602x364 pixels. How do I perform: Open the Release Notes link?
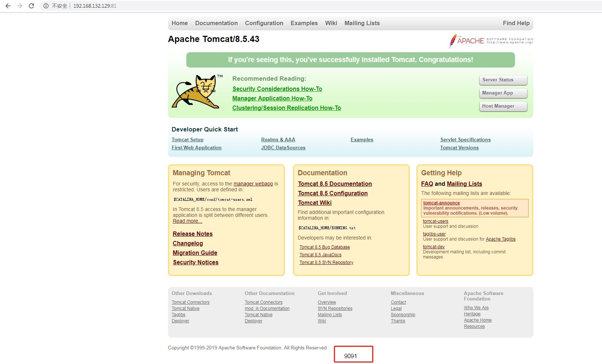pos(193,234)
